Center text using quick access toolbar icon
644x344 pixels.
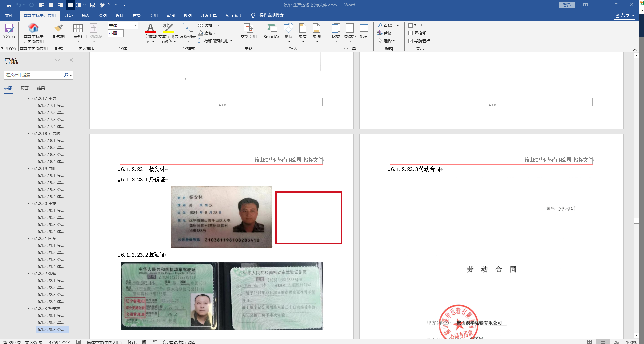point(51,5)
